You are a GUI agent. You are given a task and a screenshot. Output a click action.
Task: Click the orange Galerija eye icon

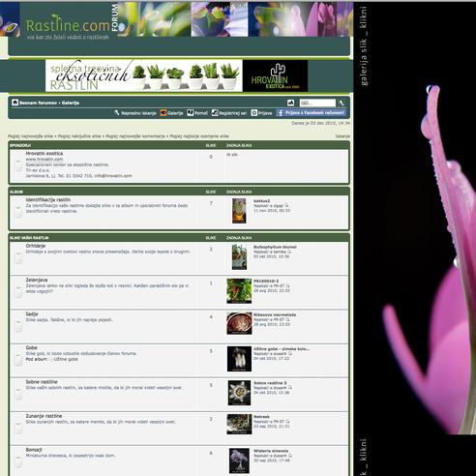coord(164,113)
